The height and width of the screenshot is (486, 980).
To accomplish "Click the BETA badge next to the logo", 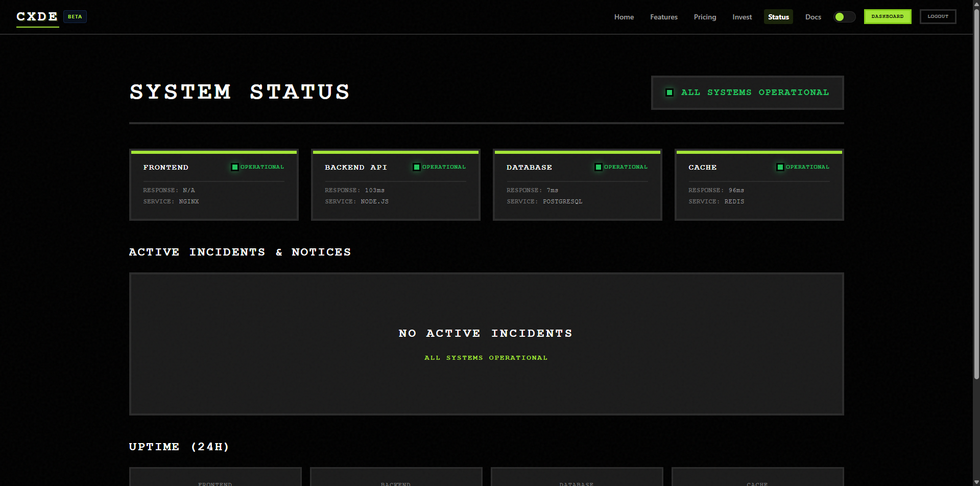I will 75,16.
